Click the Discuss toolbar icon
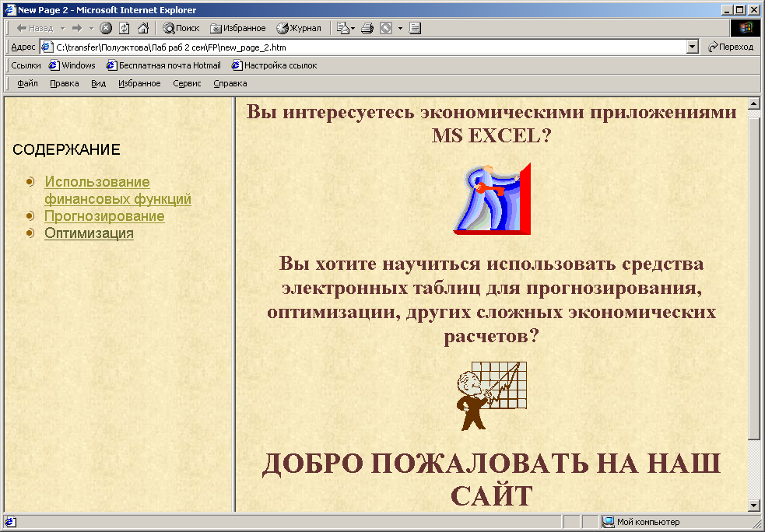 pos(416,28)
